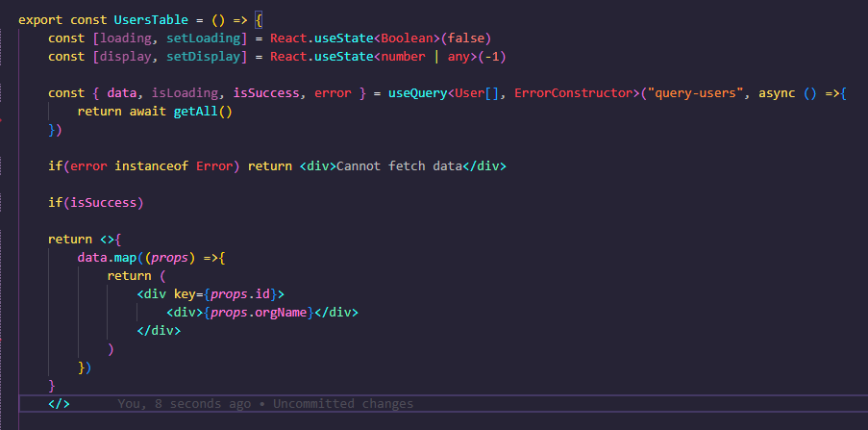The width and height of the screenshot is (868, 430).
Task: Click the useQuery function call
Action: pyautogui.click(x=417, y=93)
